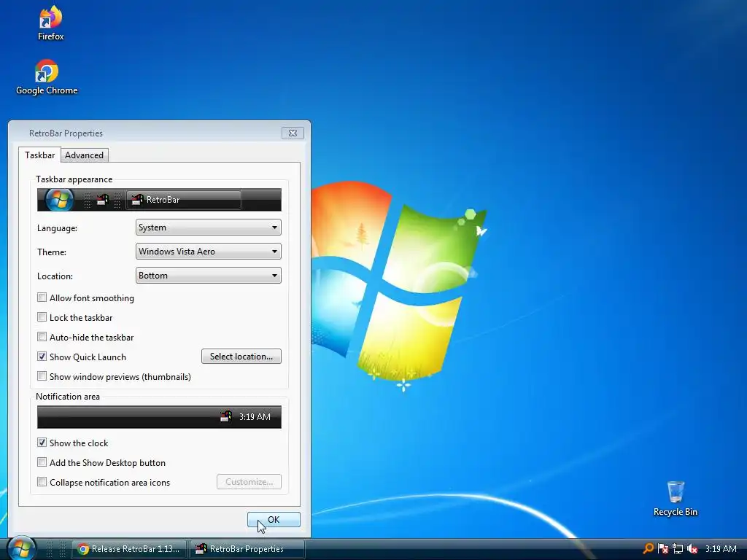Open the Location dropdown showing Bottom

point(208,275)
